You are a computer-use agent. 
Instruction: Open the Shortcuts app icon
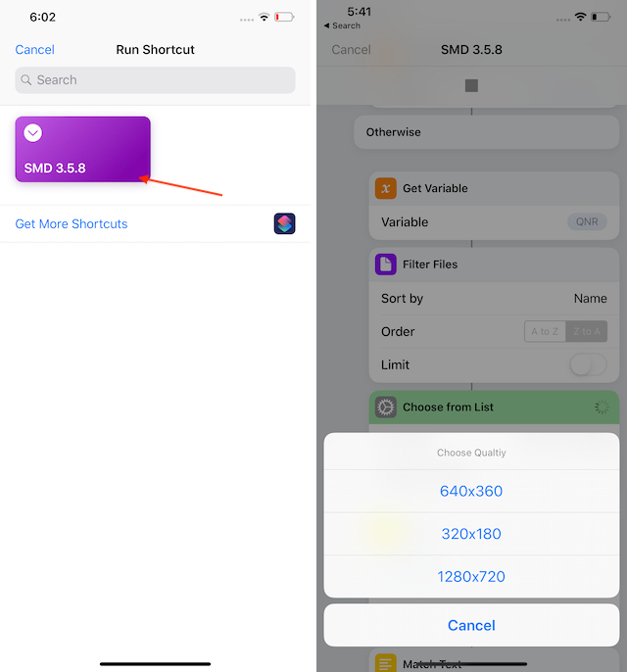tap(284, 223)
